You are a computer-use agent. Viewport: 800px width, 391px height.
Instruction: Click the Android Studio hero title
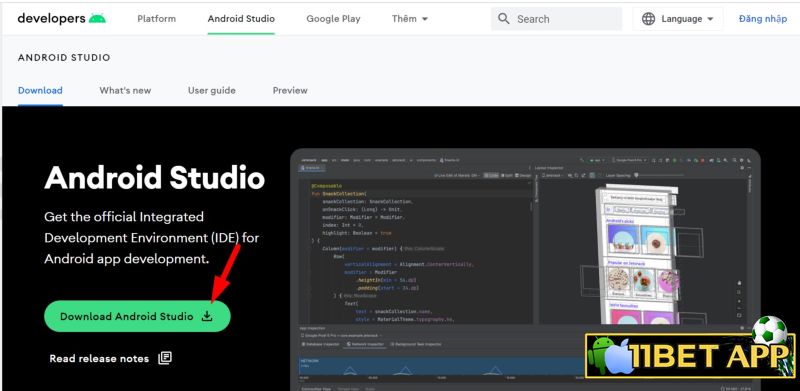point(155,178)
